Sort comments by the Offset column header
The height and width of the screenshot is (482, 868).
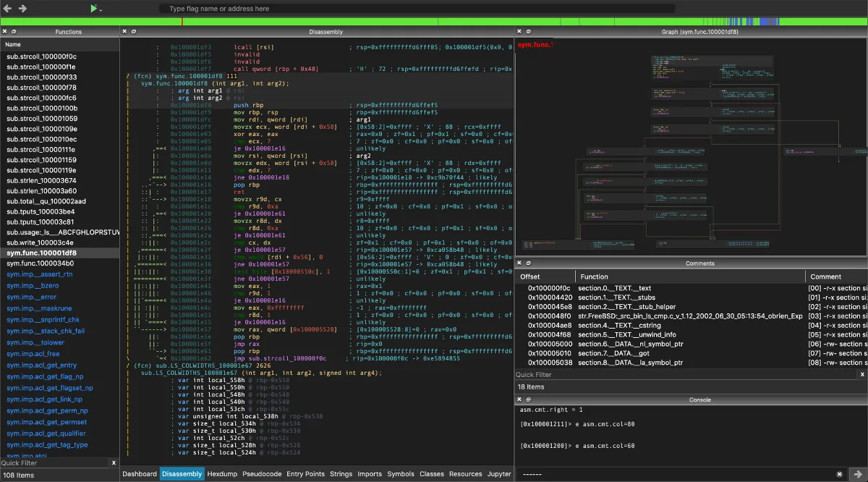(x=532, y=276)
